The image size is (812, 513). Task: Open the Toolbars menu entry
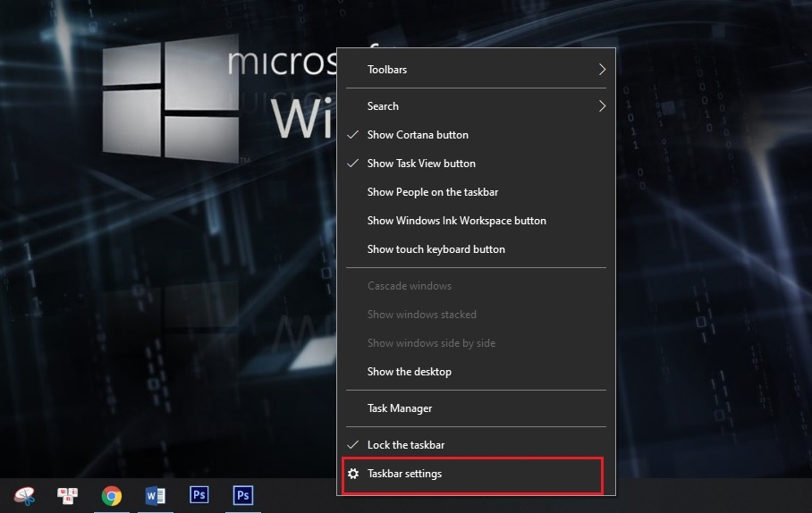(x=477, y=70)
